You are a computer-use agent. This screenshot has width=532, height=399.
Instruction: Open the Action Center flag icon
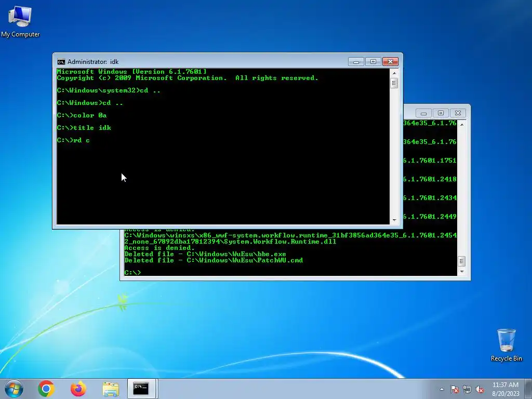click(x=455, y=389)
